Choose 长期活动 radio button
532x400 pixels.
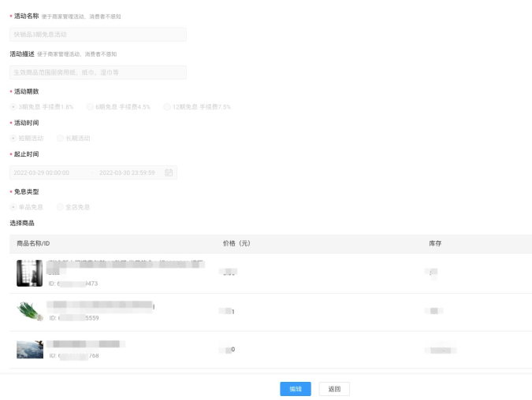tap(60, 139)
